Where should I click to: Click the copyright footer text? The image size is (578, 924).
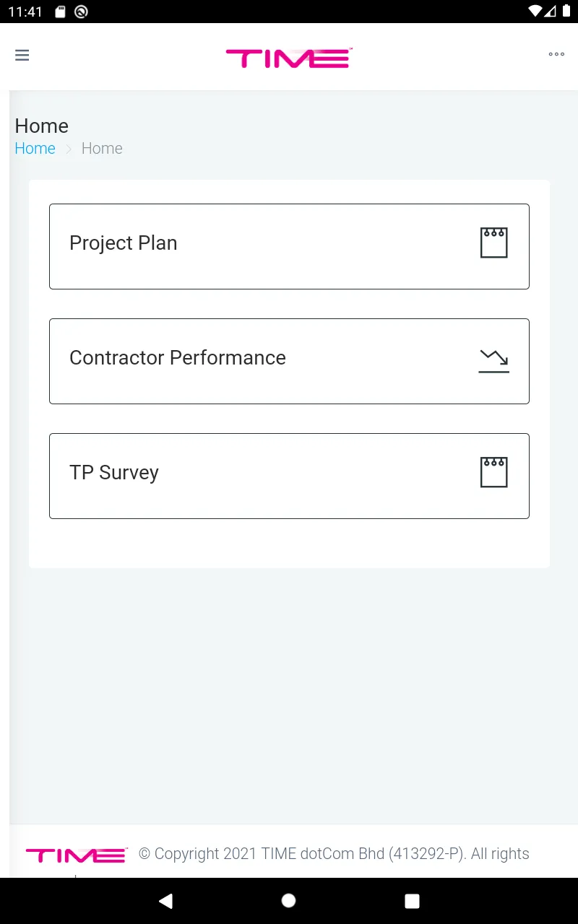tap(334, 854)
